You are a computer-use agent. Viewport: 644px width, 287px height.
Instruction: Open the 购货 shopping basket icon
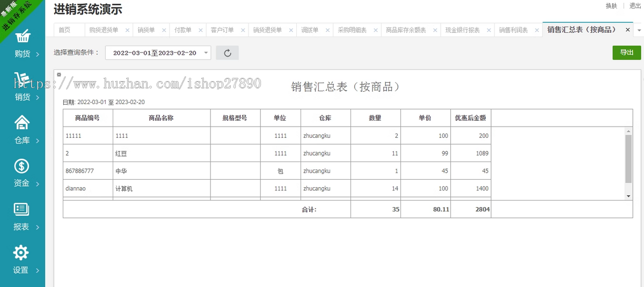pos(22,37)
